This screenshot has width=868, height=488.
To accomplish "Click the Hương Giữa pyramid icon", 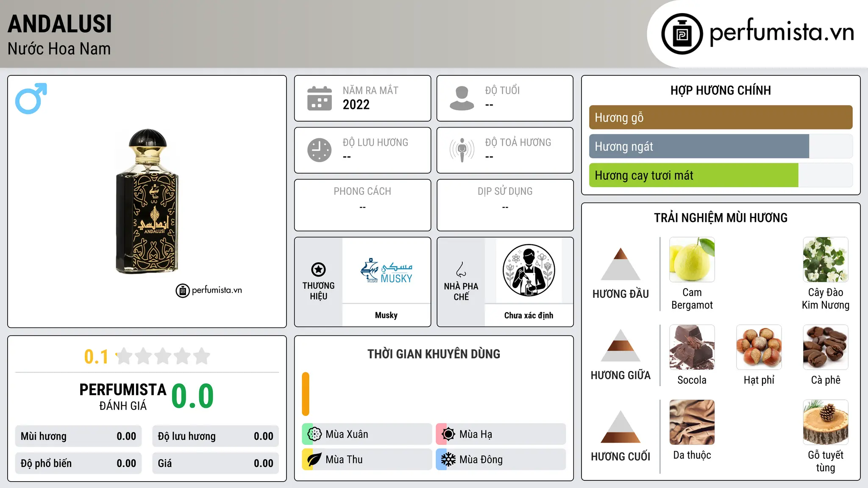I will (x=620, y=345).
